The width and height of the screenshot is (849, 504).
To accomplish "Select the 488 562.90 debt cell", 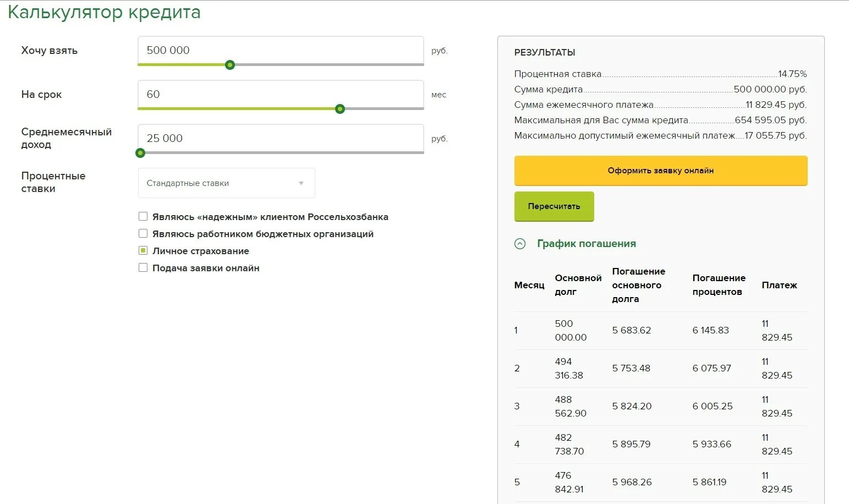I will pyautogui.click(x=571, y=406).
